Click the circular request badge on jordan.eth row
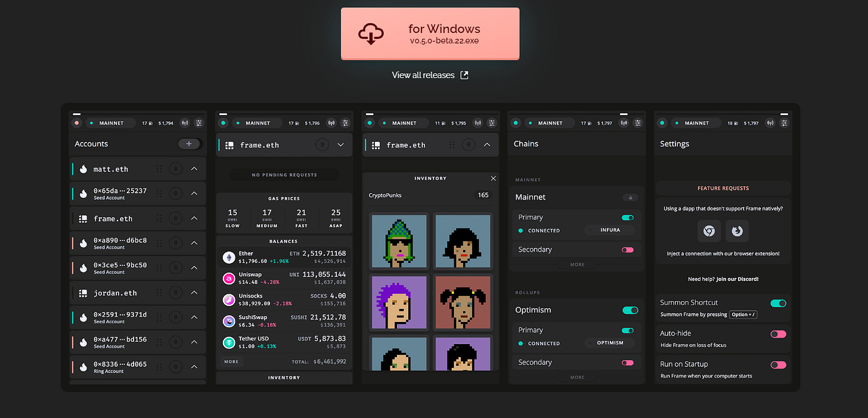 [x=175, y=293]
